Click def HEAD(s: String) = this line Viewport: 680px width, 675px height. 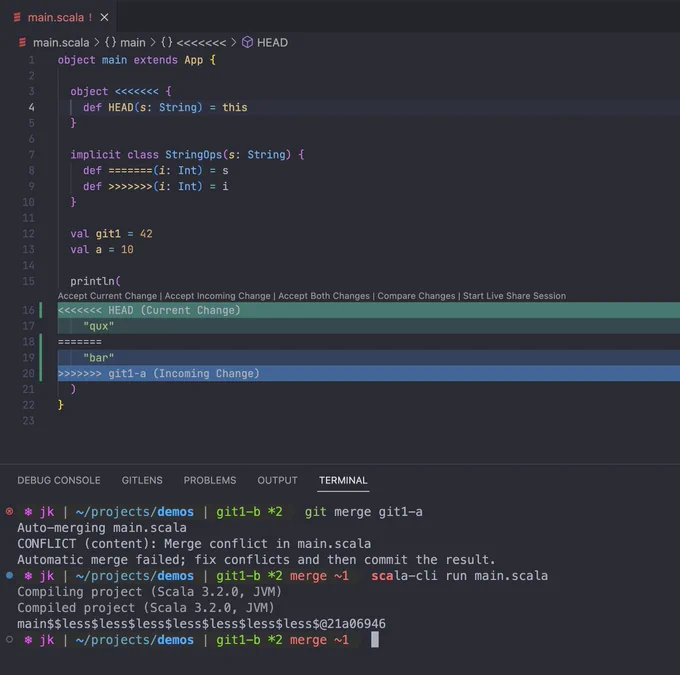(x=165, y=108)
